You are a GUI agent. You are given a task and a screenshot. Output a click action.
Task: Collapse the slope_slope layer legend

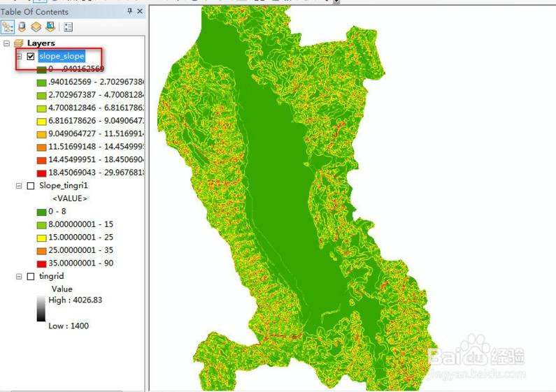[x=19, y=57]
